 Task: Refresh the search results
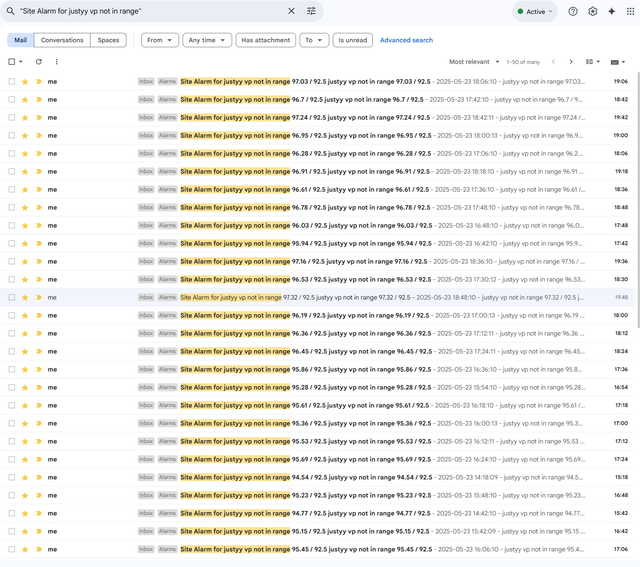[x=38, y=62]
